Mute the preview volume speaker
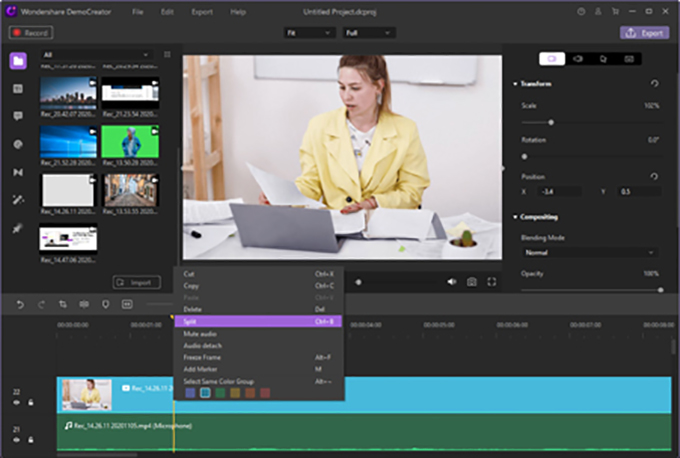The image size is (680, 458). (x=451, y=282)
